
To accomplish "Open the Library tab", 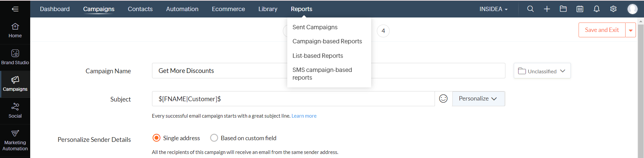I will 268,9.
